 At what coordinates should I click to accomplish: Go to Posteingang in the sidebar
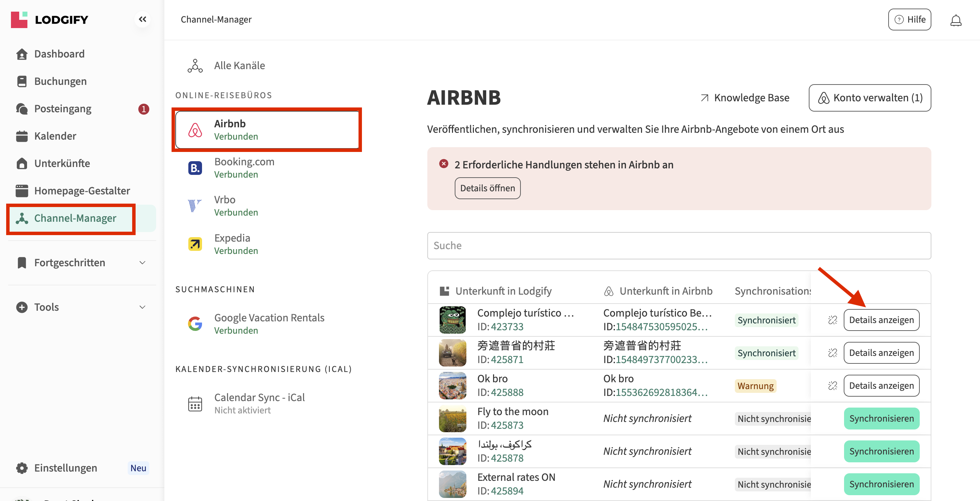63,109
